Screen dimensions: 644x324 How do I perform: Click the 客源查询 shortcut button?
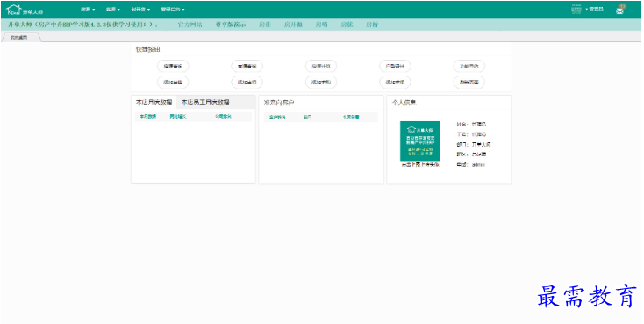[247, 66]
